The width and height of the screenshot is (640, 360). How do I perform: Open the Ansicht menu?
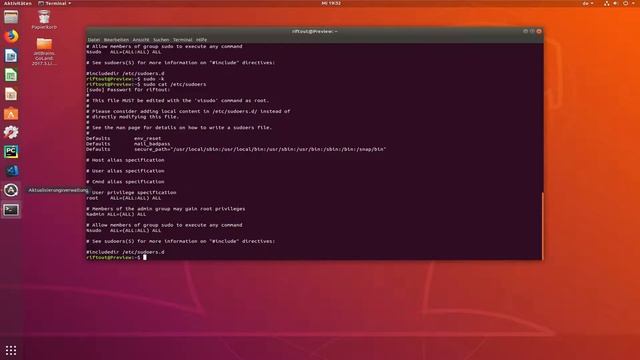(141, 40)
